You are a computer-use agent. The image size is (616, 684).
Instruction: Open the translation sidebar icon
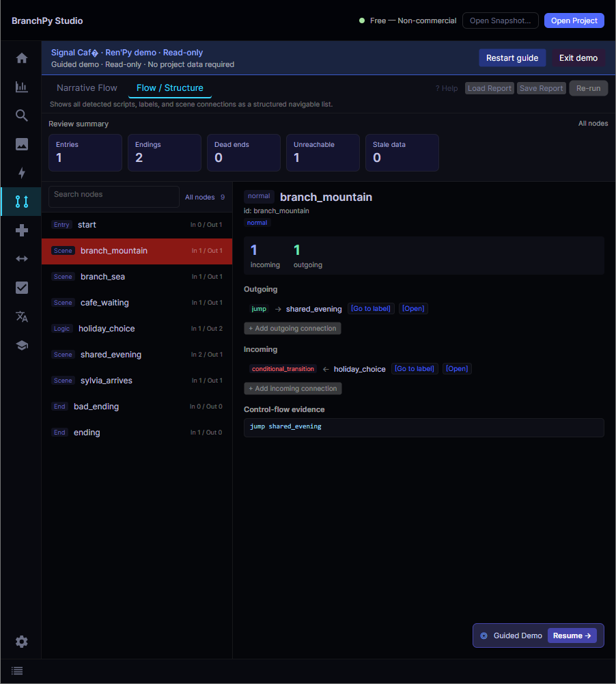[21, 316]
